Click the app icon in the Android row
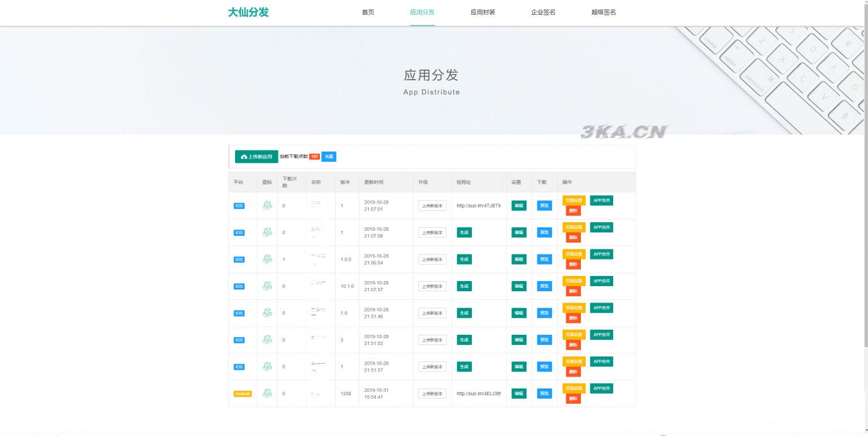This screenshot has width=868, height=436. pos(267,394)
